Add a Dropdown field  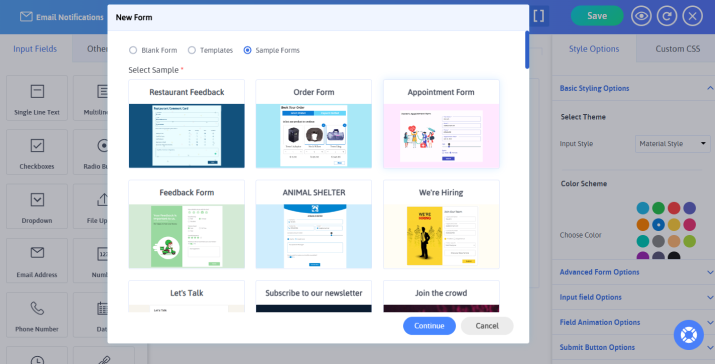click(x=37, y=206)
